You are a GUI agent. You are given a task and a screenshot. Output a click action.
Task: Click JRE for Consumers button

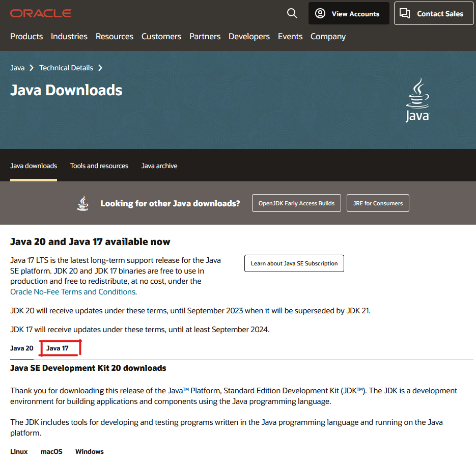click(378, 203)
